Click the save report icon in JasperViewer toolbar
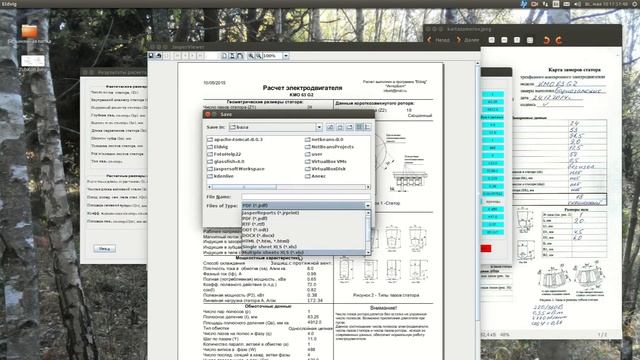Screen dimensions: 640x360 [151, 56]
